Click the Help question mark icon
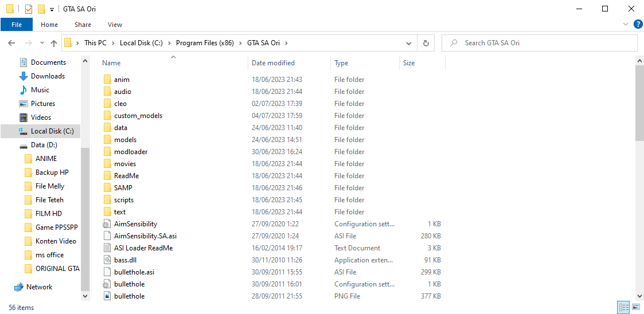The image size is (644, 314). (638, 24)
